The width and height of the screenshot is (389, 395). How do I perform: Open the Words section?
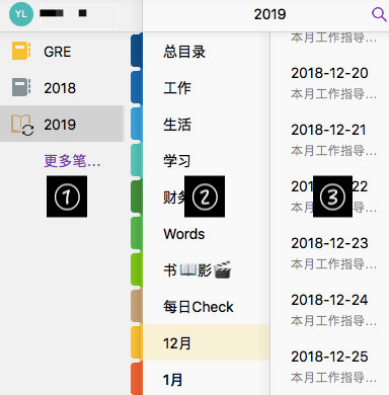206,234
